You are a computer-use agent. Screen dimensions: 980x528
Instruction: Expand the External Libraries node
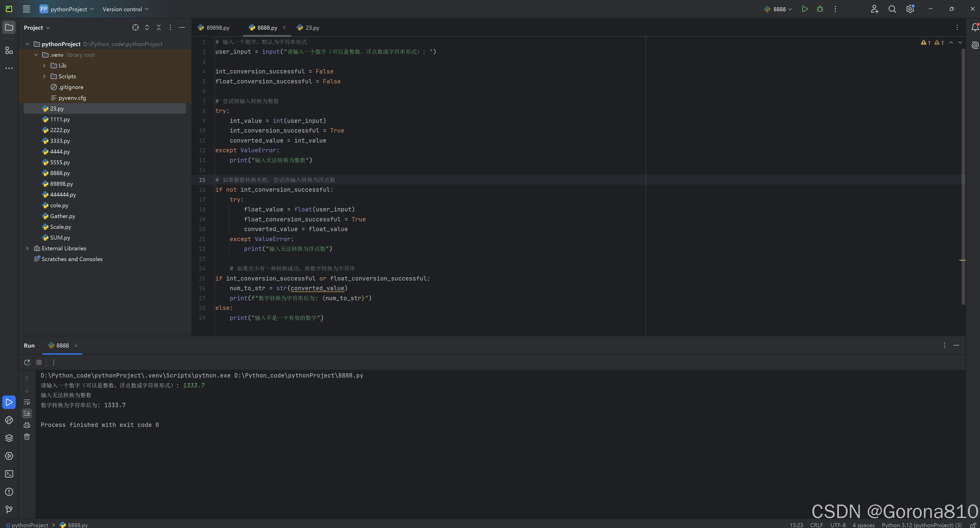(27, 248)
